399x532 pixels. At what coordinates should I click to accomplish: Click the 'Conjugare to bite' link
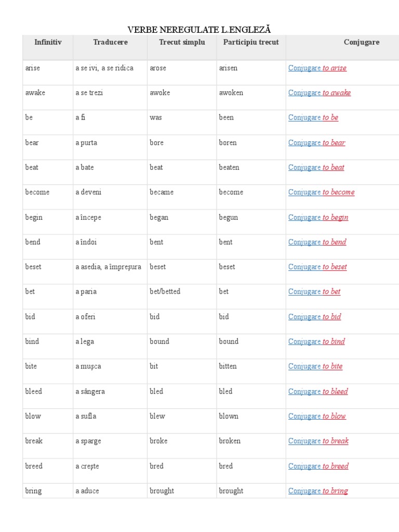point(315,367)
